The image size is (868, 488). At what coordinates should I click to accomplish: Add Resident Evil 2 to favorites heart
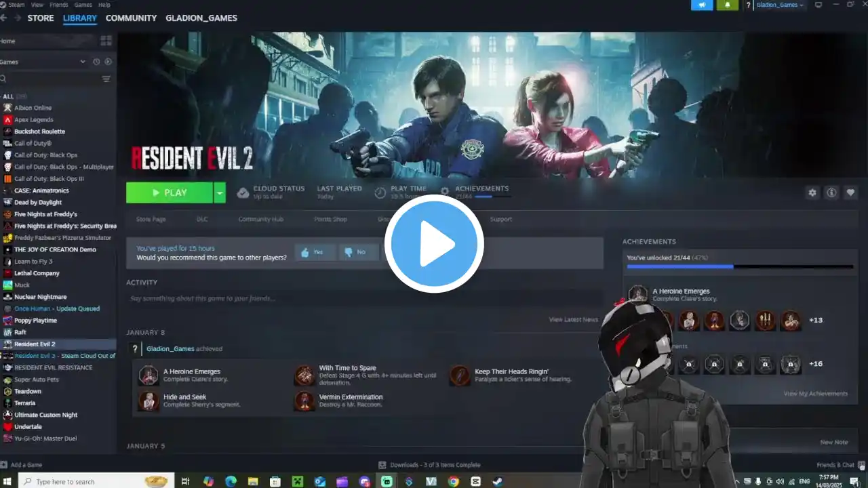click(850, 192)
